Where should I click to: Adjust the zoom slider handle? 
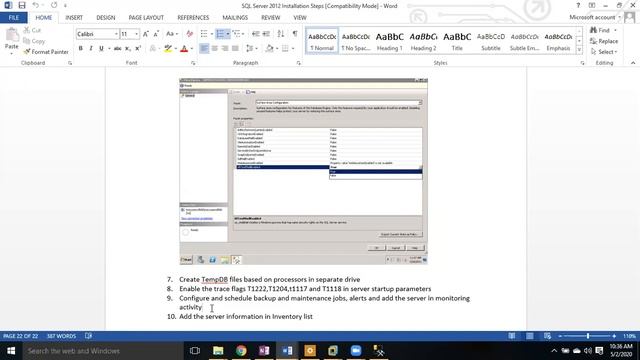588,336
